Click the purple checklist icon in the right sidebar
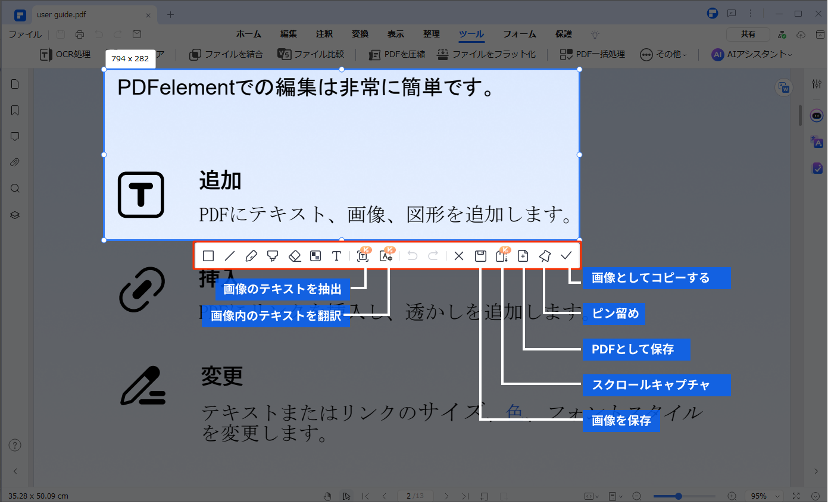 pyautogui.click(x=817, y=168)
